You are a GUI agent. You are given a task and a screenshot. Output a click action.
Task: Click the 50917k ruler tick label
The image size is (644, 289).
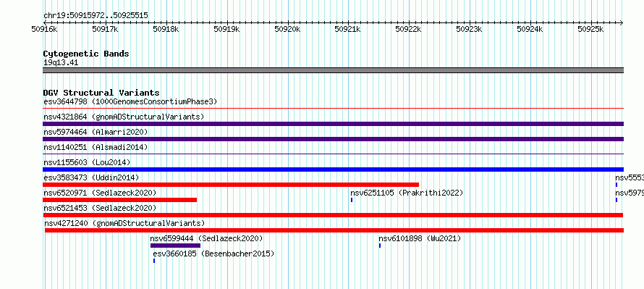point(105,29)
